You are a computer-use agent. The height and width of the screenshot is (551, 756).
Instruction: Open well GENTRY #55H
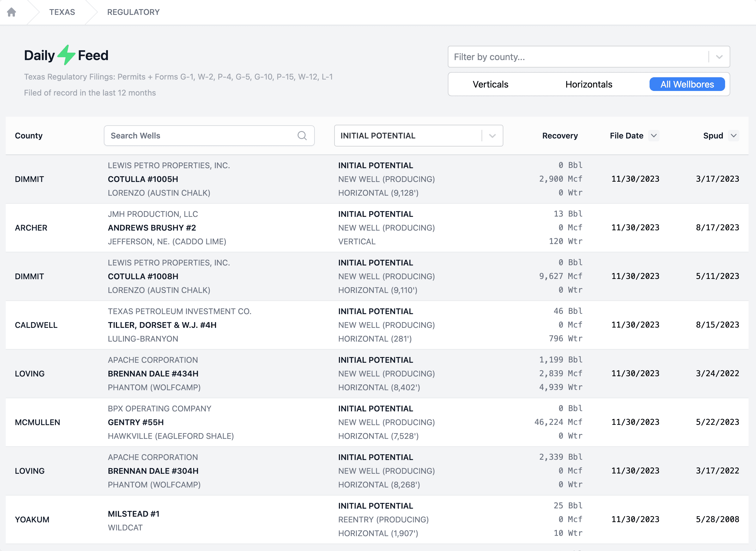point(136,423)
